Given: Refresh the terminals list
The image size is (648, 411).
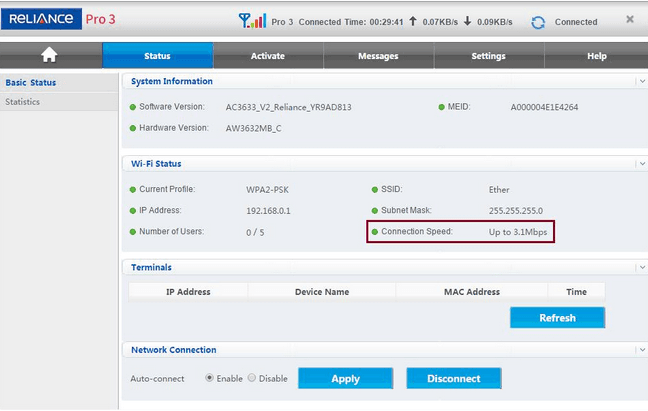Looking at the screenshot, I should (x=557, y=317).
